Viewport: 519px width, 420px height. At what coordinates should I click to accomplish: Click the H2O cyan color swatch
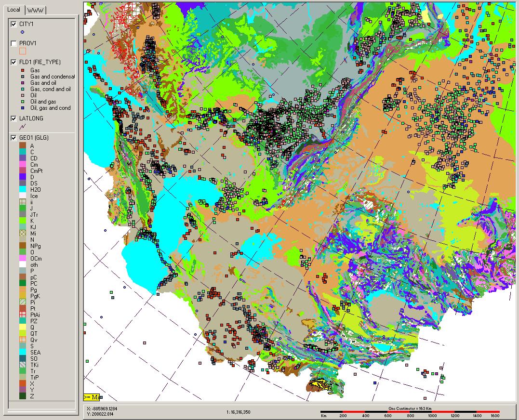coord(22,189)
